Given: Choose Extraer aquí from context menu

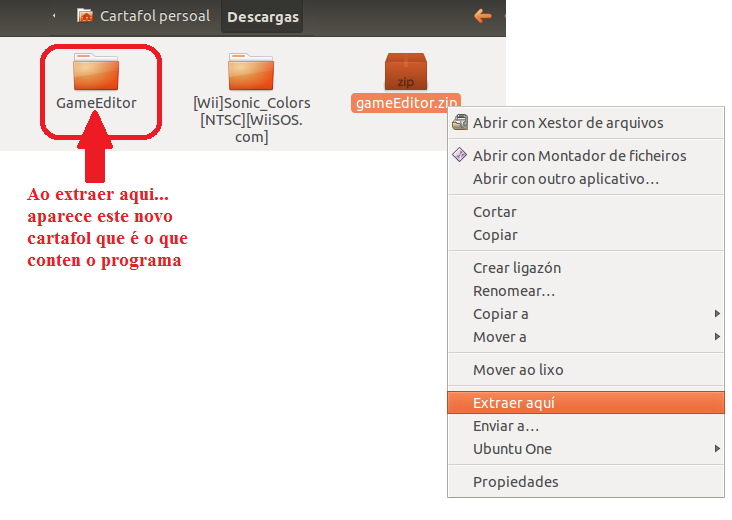Looking at the screenshot, I should (513, 403).
